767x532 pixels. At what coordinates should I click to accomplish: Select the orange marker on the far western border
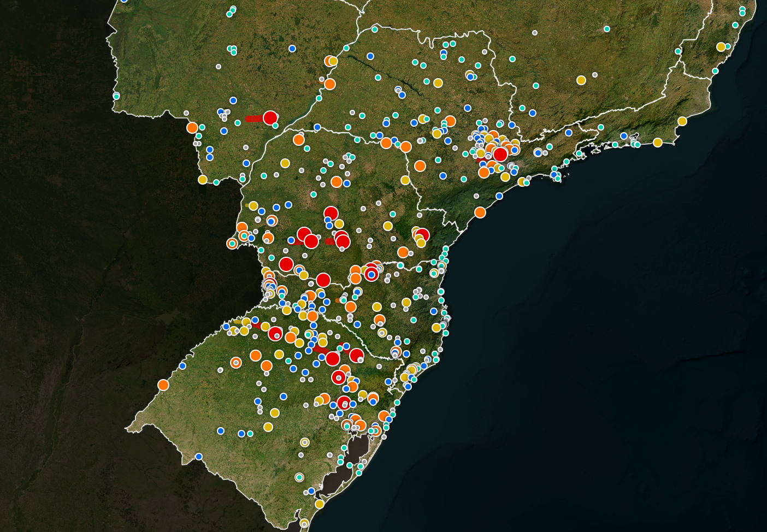(x=192, y=127)
